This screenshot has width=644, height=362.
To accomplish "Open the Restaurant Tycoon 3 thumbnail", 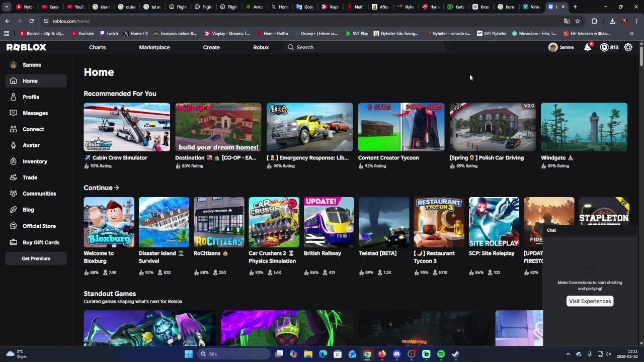I will coord(439,222).
